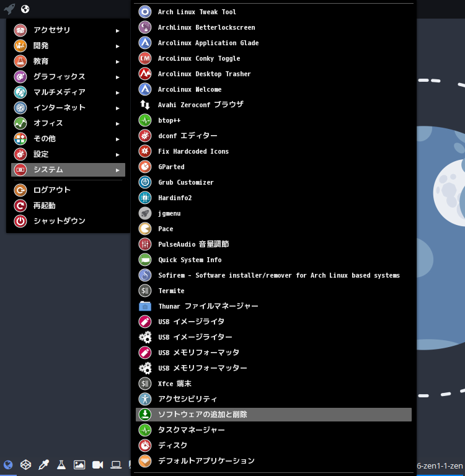
Task: Click the Arcolinux Application Glade icon
Action: click(145, 43)
